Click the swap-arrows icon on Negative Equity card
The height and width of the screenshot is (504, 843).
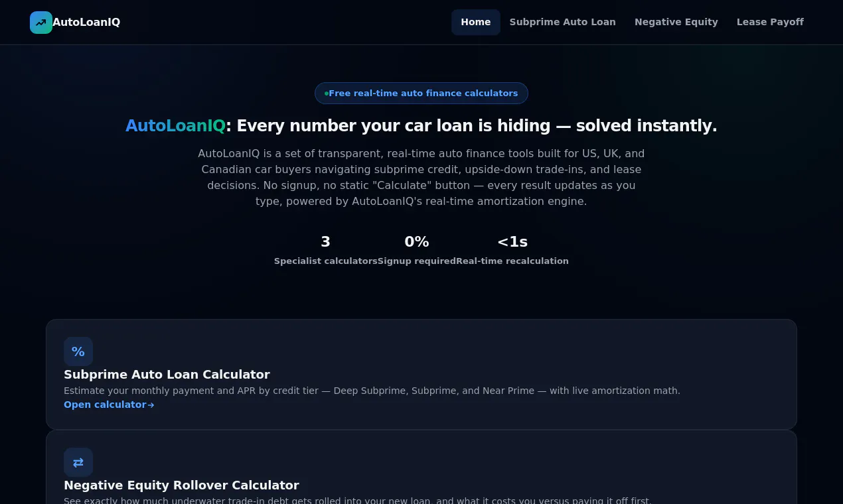click(78, 462)
